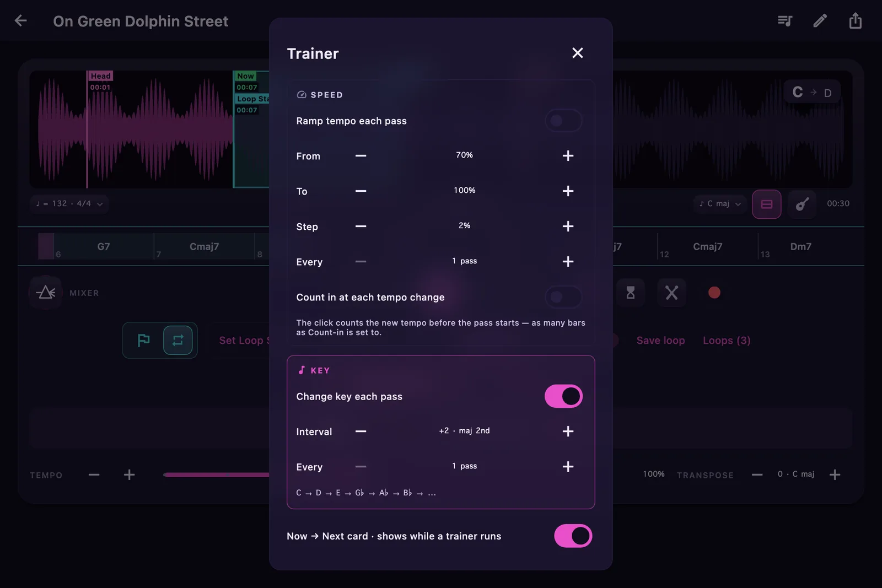Increase the To speed value

tap(568, 191)
